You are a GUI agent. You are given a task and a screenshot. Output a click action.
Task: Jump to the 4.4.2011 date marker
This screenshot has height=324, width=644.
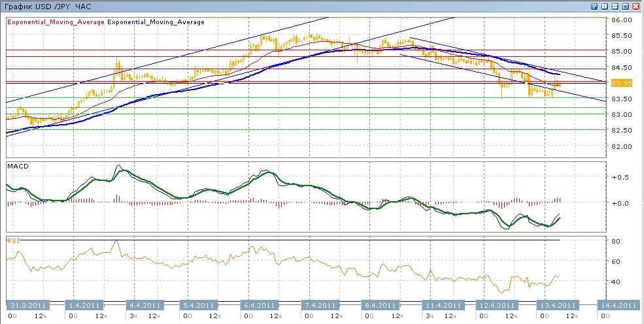144,305
